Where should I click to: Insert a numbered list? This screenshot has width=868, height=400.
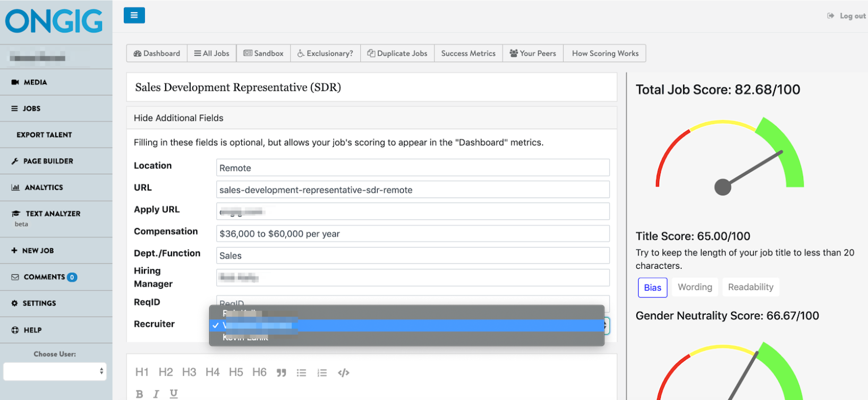coord(322,373)
